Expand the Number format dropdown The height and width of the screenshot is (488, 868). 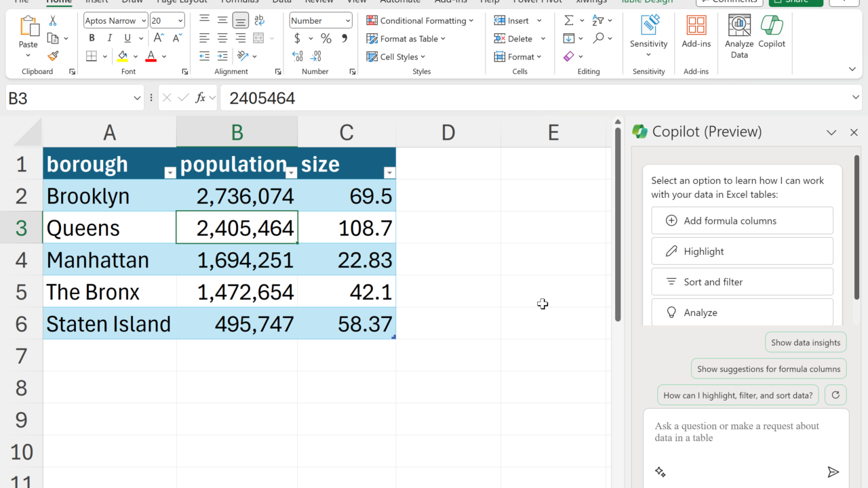[x=347, y=21]
